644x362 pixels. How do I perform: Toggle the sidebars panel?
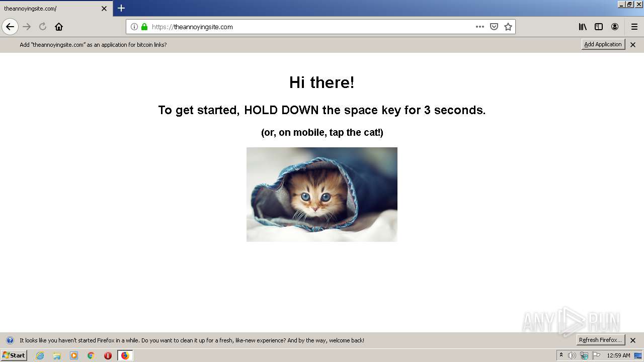(599, 27)
